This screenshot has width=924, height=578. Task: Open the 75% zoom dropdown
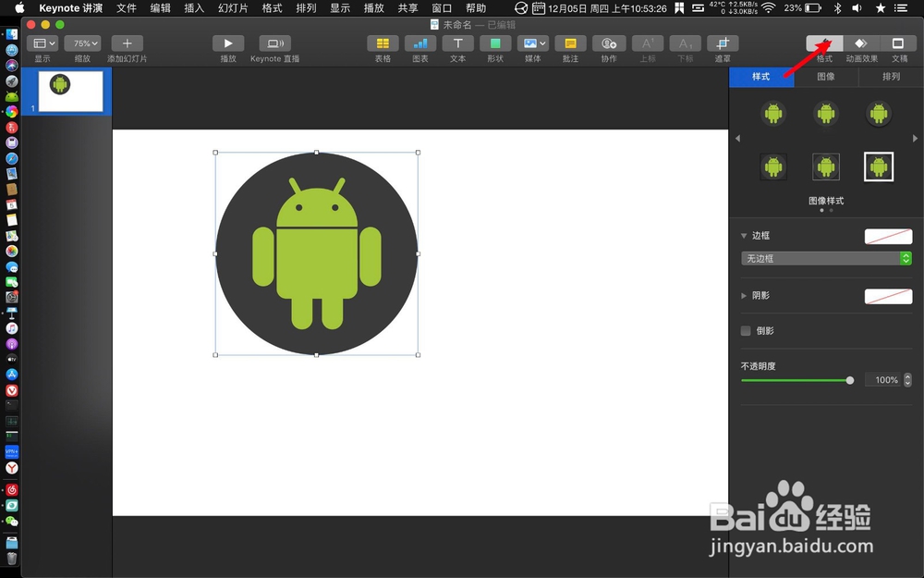coord(82,43)
